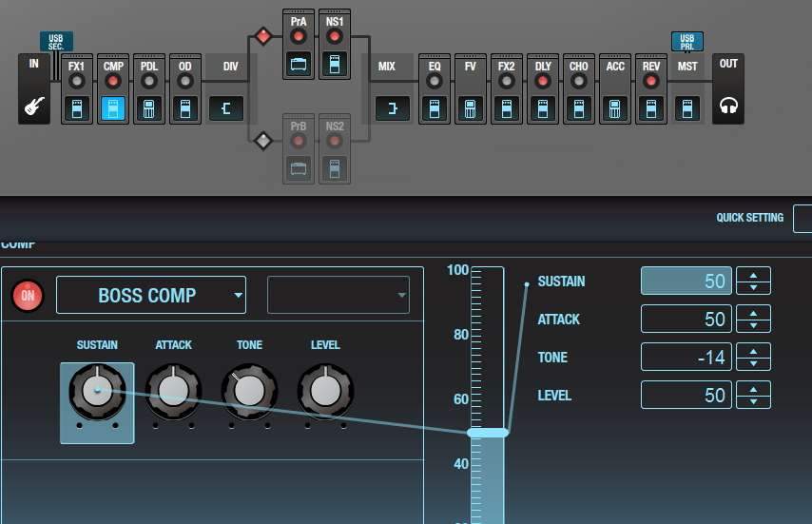The image size is (812, 524).
Task: Adjust the TONE value stepper arrows
Action: tap(753, 358)
